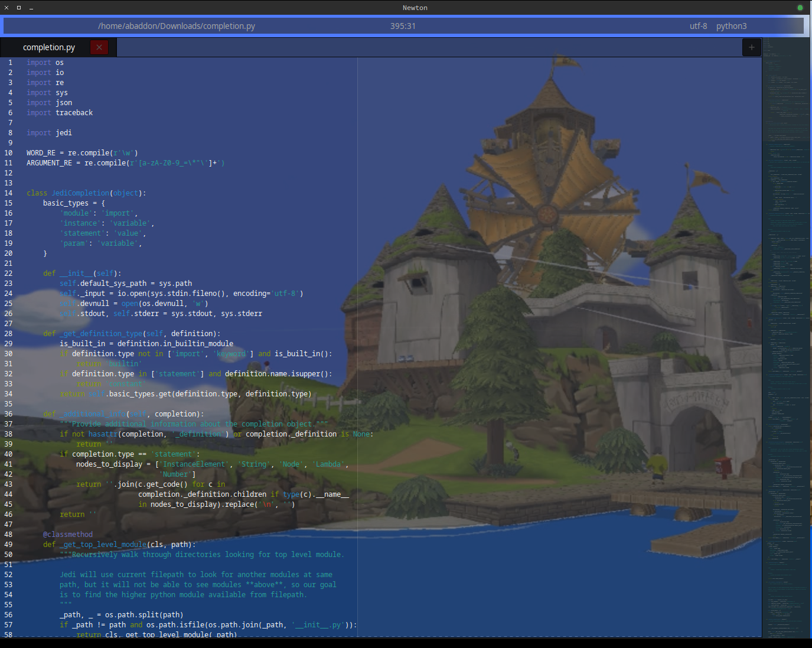
Task: Click the cursor position indicator 395:31
Action: click(403, 26)
